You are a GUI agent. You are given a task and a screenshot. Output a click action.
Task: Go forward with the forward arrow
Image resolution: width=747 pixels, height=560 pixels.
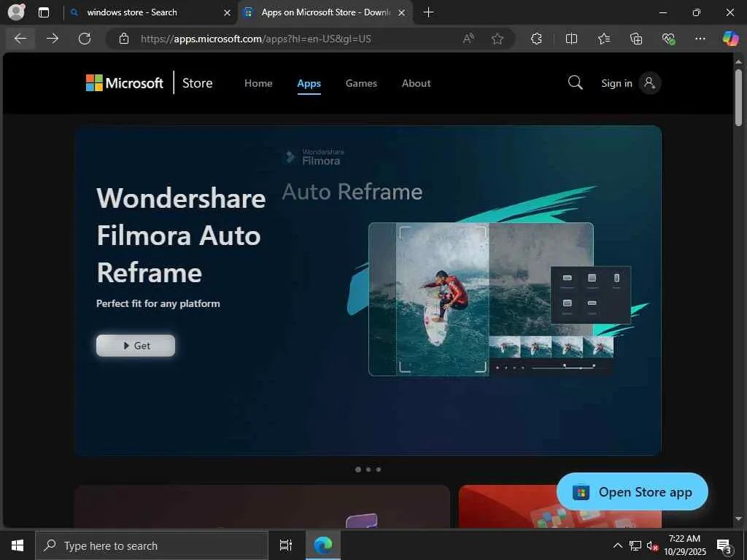point(53,39)
